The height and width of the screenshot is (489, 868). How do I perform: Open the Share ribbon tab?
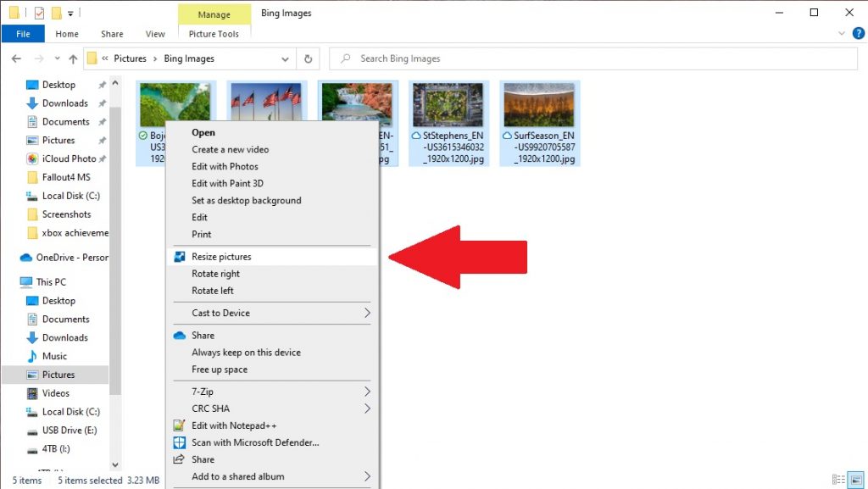pyautogui.click(x=112, y=34)
